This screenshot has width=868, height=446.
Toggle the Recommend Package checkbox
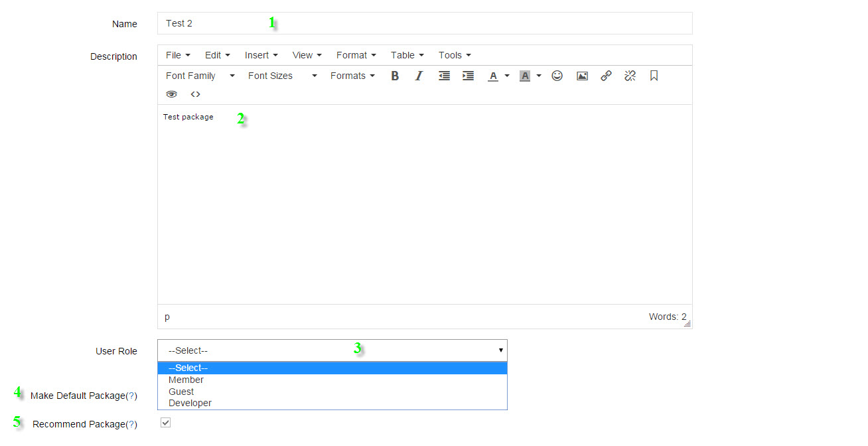[166, 423]
